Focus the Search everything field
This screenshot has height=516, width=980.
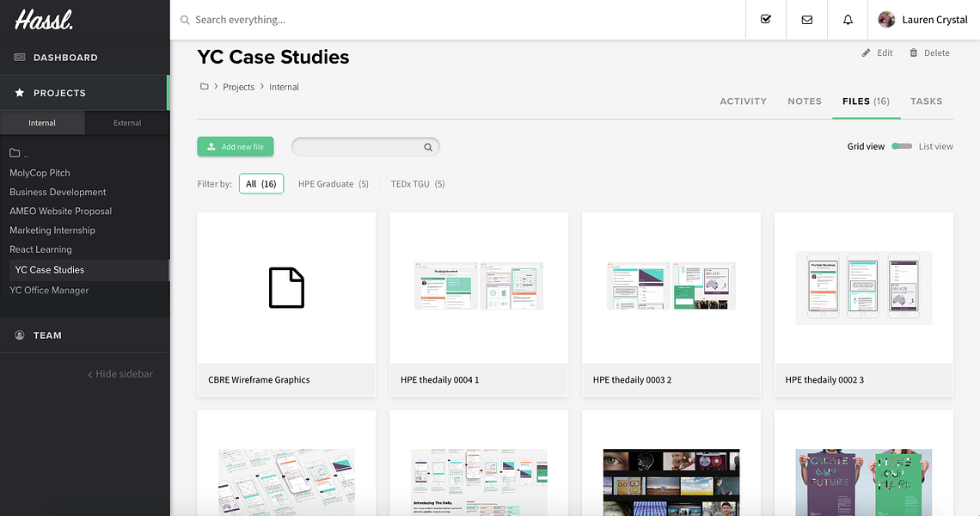pyautogui.click(x=456, y=20)
